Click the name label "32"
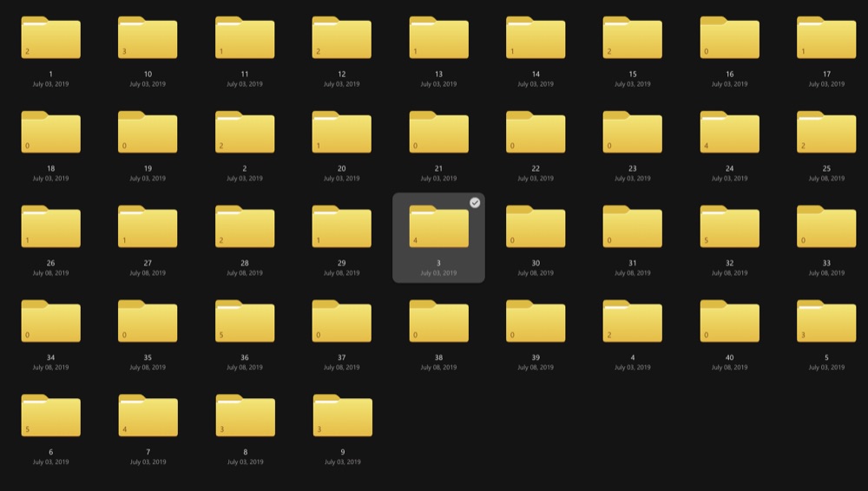The height and width of the screenshot is (491, 868). tap(730, 263)
